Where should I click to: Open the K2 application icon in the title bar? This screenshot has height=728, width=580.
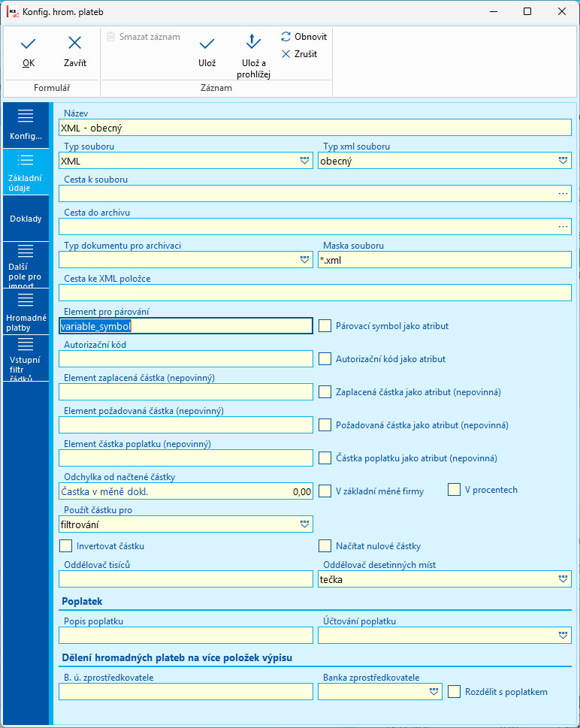[13, 12]
